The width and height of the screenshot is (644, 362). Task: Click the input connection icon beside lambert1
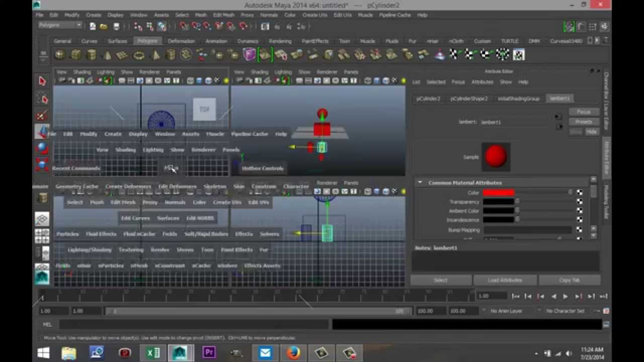pos(558,117)
